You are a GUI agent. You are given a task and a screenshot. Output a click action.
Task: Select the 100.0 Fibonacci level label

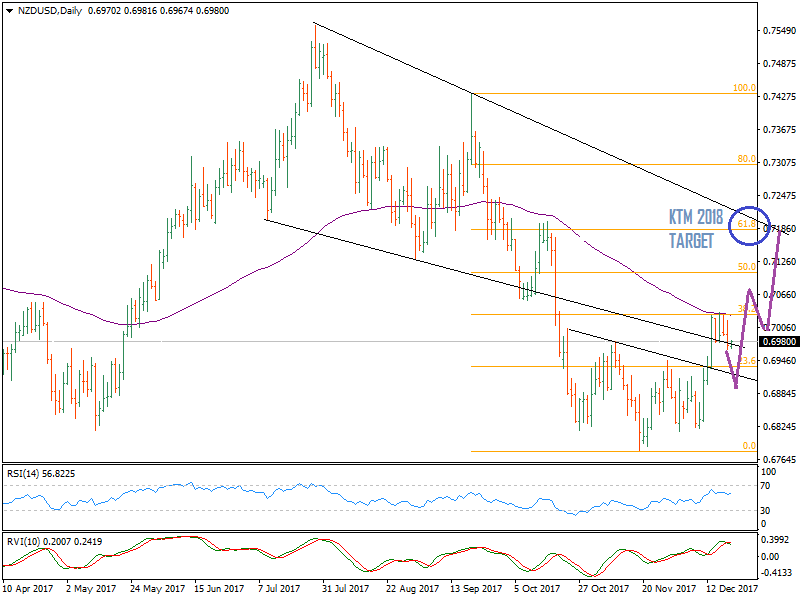tap(743, 88)
